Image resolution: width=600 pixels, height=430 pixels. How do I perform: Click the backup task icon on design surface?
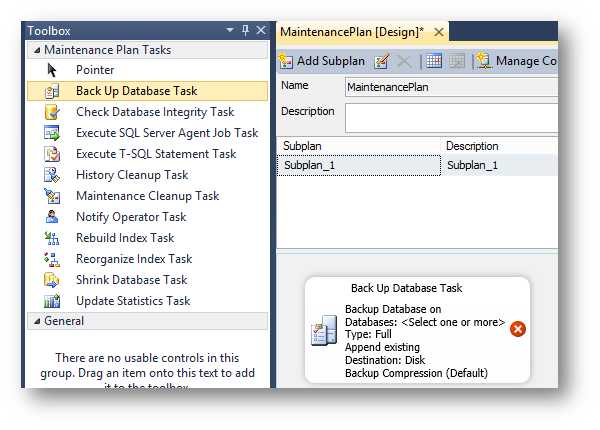[324, 330]
